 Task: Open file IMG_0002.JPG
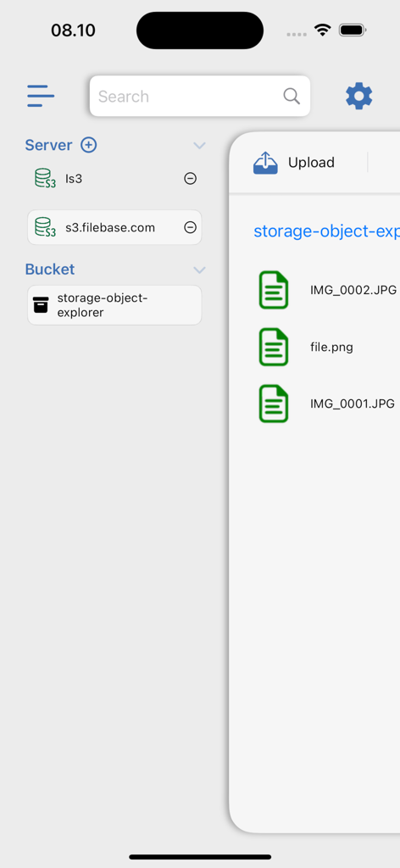tap(353, 290)
